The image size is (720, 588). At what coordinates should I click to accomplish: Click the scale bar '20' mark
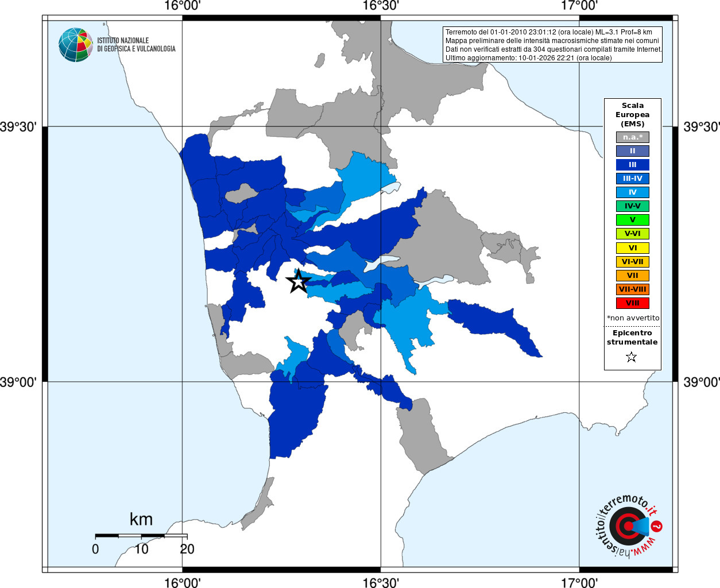pyautogui.click(x=187, y=549)
